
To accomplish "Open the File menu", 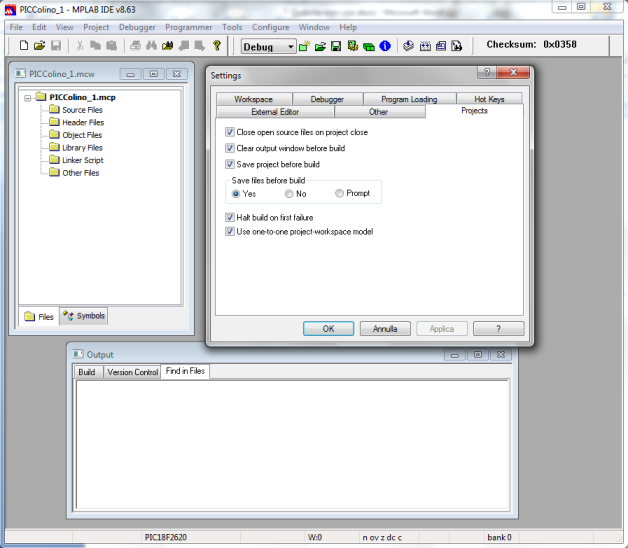I will [x=16, y=27].
